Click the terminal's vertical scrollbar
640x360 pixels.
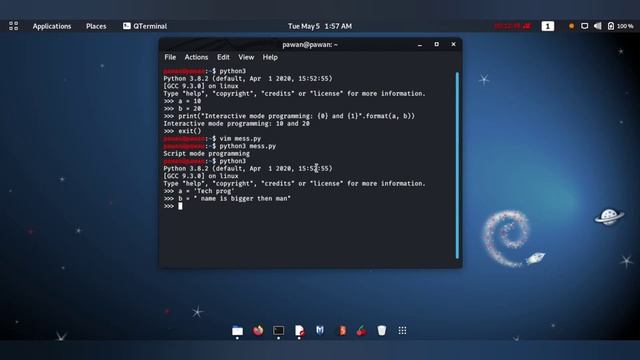point(457,165)
